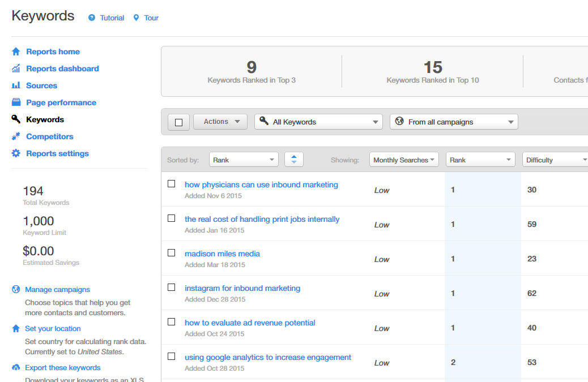Click the Keywords page heading
Image resolution: width=588 pixels, height=382 pixels.
[43, 16]
